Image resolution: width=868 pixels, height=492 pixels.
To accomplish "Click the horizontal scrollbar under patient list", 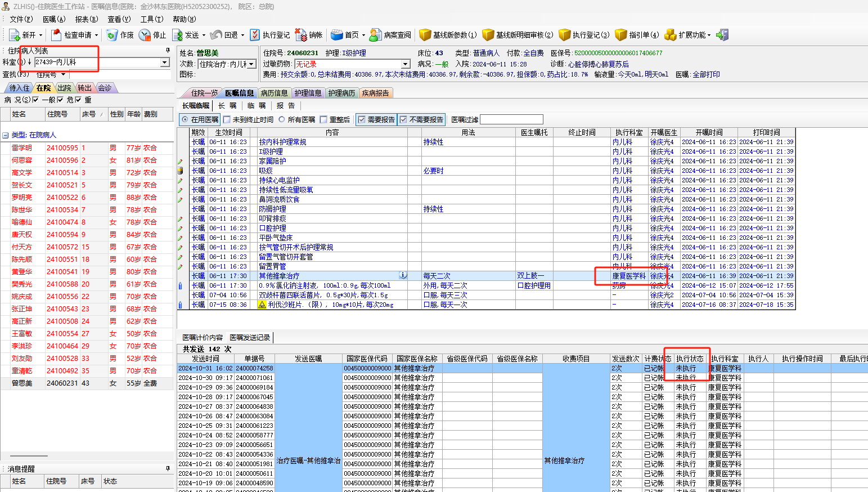I will pyautogui.click(x=29, y=456).
